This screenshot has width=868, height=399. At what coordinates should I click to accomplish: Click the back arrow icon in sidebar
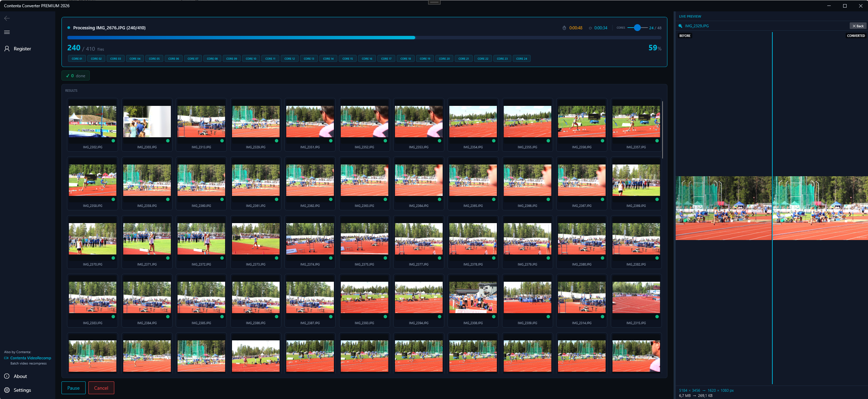7,18
